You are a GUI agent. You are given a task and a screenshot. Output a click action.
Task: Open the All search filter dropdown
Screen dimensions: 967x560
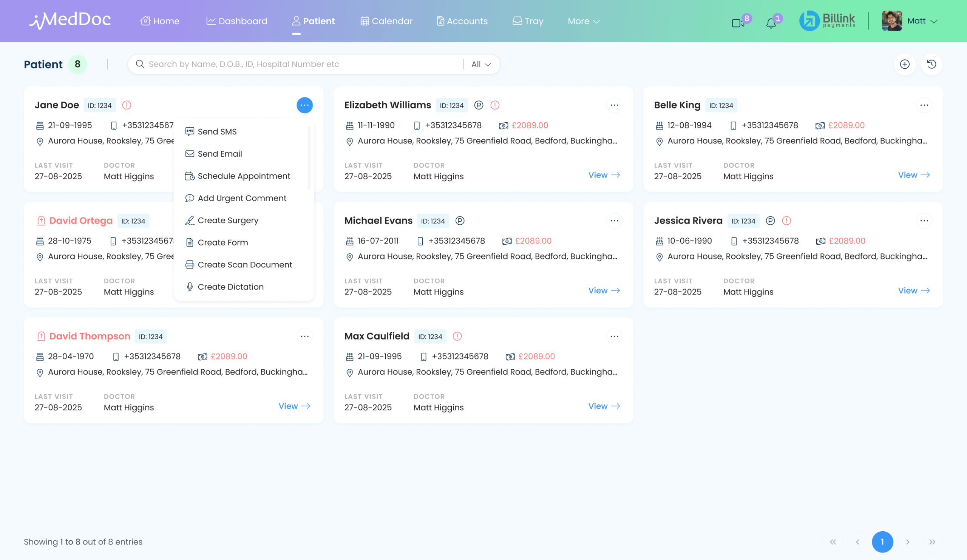click(x=480, y=64)
